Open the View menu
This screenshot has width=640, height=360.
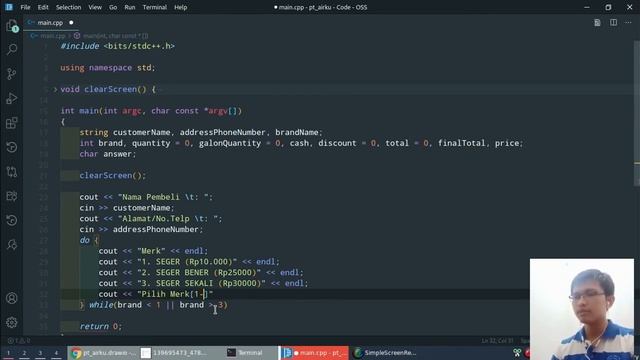(95, 7)
